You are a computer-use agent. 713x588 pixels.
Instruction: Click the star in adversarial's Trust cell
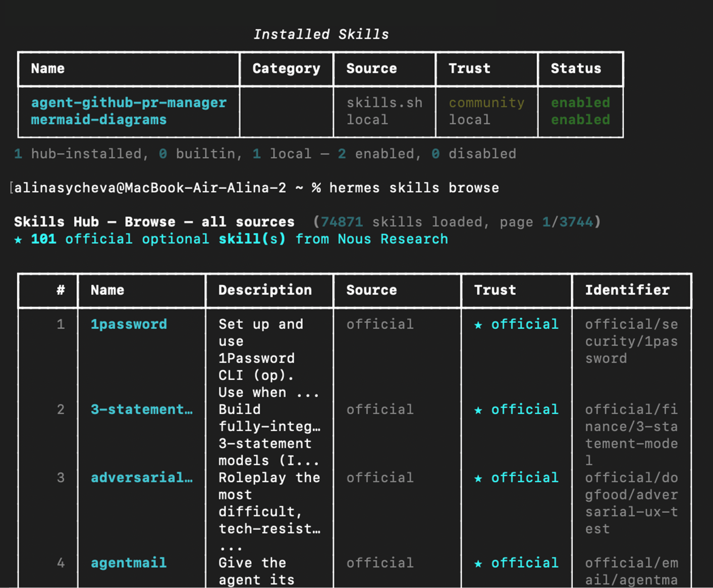[x=478, y=478]
